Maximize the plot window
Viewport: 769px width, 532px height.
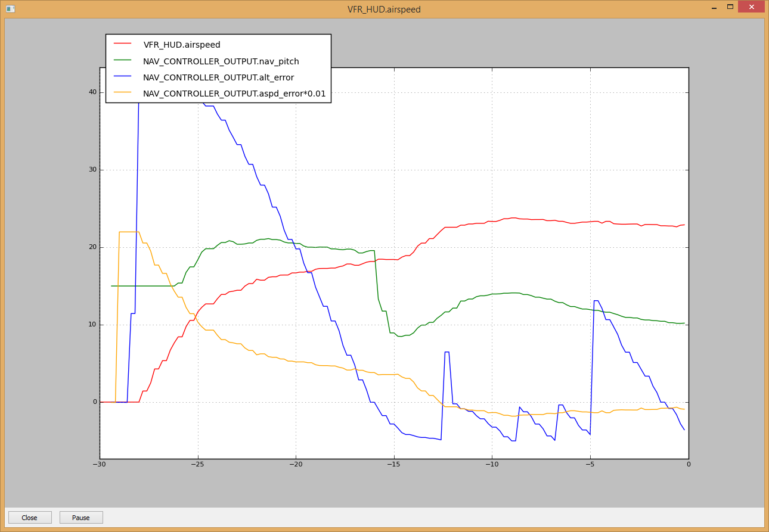[x=730, y=7]
